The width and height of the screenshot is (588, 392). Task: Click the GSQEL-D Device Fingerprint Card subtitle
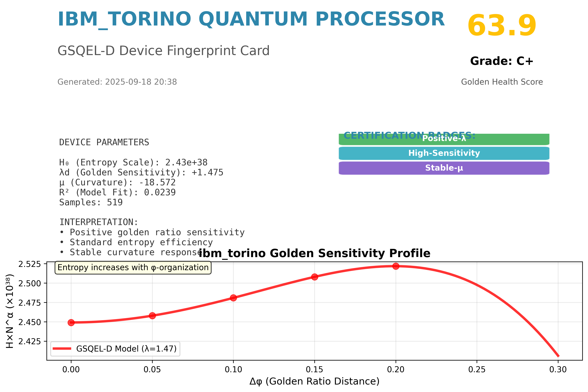point(163,51)
